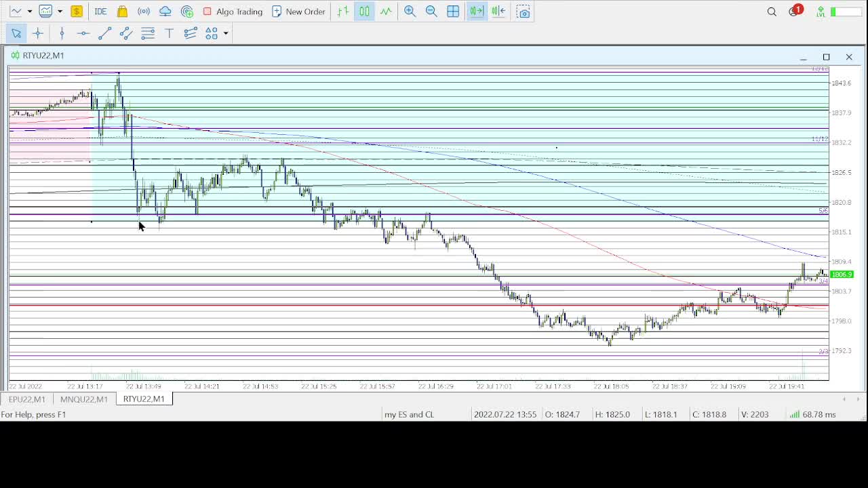868x488 pixels.
Task: Expand the shapes dropdown arrow
Action: pos(226,33)
